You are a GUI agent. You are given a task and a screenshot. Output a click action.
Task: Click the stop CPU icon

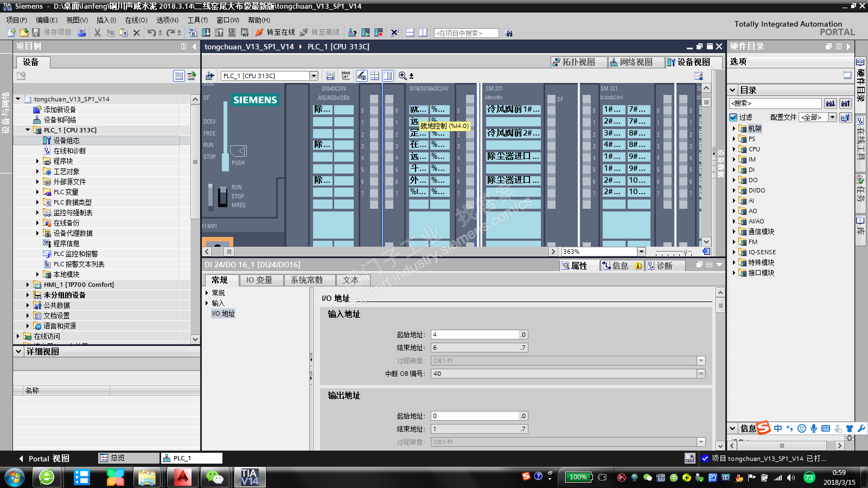pyautogui.click(x=379, y=33)
